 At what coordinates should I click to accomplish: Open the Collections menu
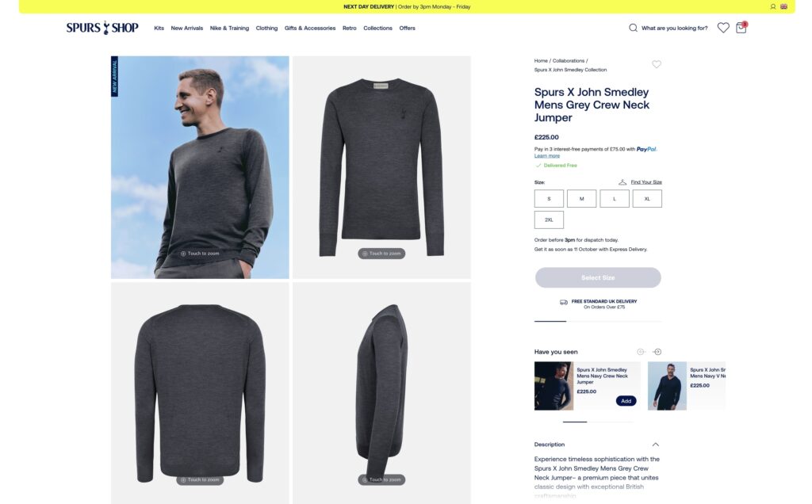pyautogui.click(x=377, y=28)
